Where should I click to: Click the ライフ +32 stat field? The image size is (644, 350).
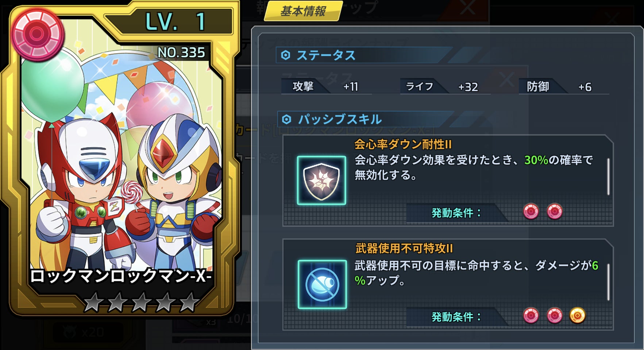445,86
